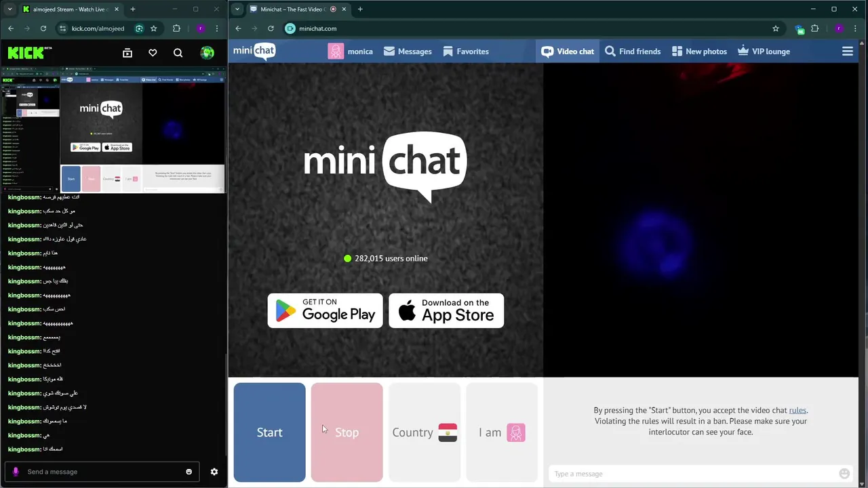
Task: Open the hamburger menu on Minichat
Action: [x=848, y=52]
